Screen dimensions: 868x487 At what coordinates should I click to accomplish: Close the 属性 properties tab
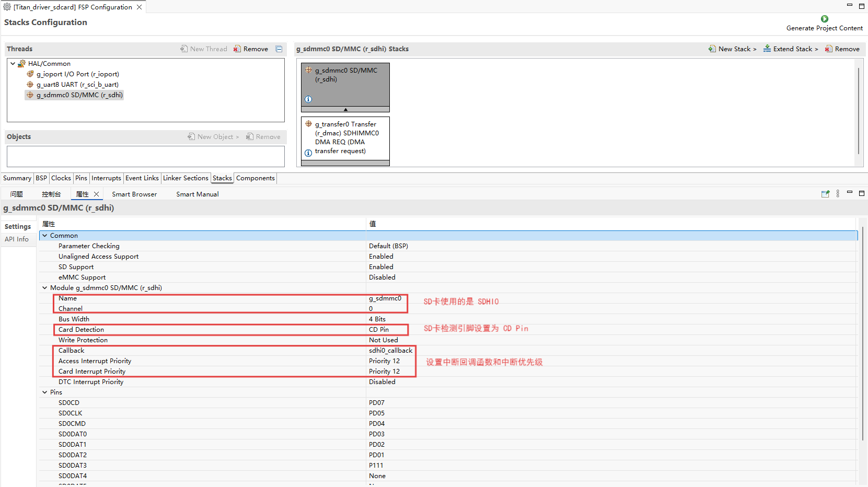pyautogui.click(x=96, y=194)
